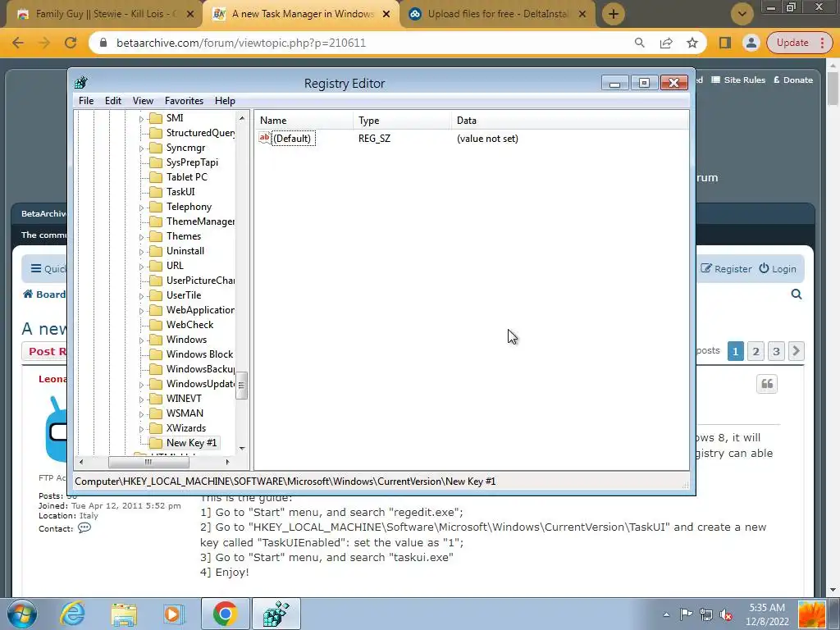Click the zoom magnifier icon in address bar
The width and height of the screenshot is (840, 630).
pyautogui.click(x=640, y=43)
